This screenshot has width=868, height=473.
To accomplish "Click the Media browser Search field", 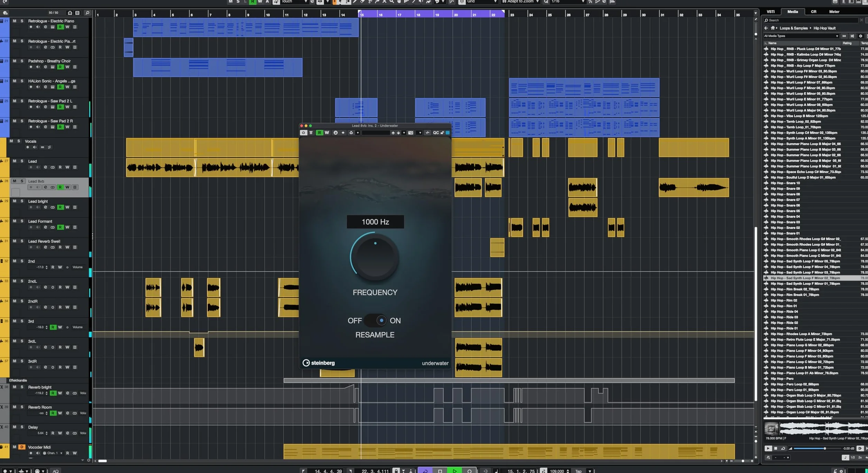I will [x=811, y=20].
